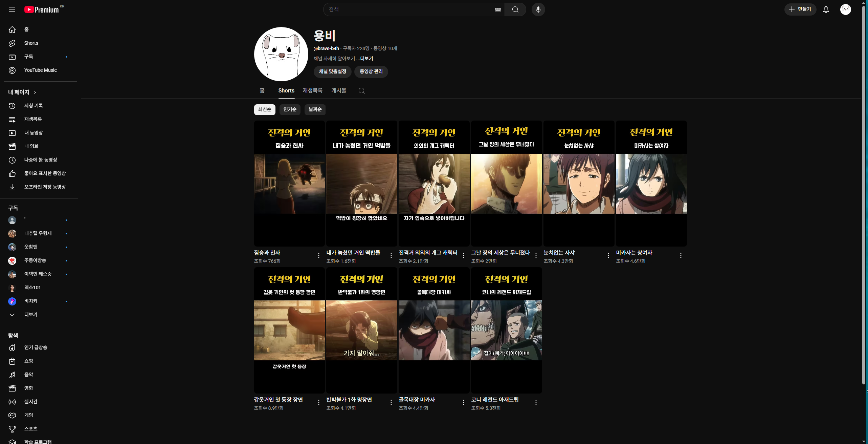868x444 pixels.
Task: Click the search magnifier button
Action: tap(515, 9)
